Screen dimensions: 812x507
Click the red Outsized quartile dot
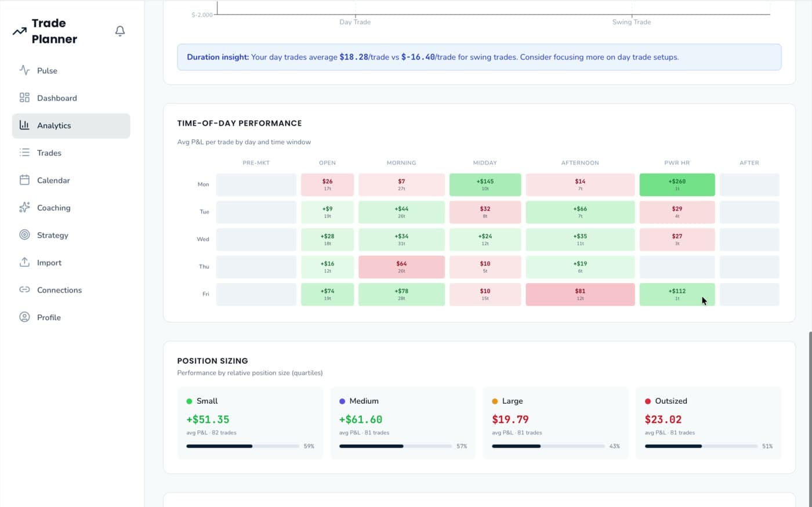tap(648, 401)
